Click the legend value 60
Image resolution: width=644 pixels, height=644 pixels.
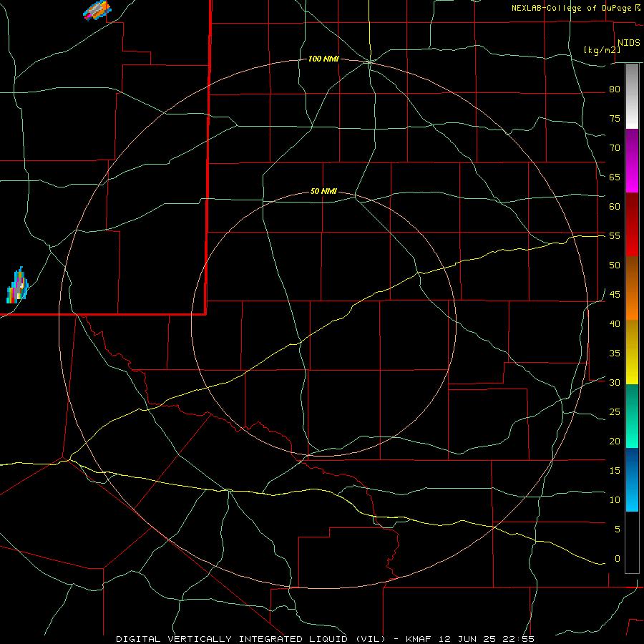[x=615, y=207]
